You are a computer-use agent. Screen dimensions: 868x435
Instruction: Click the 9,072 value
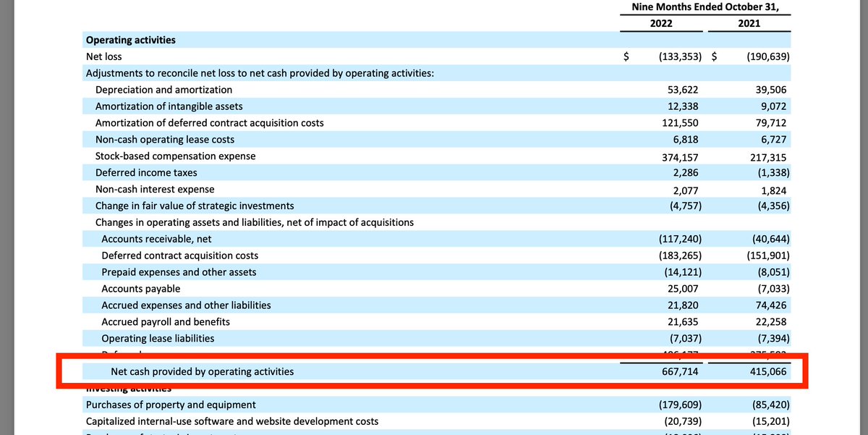(773, 106)
